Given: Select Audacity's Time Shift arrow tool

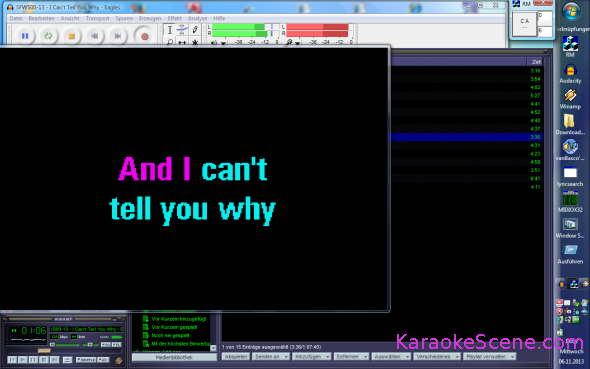Looking at the screenshot, I should tap(182, 42).
